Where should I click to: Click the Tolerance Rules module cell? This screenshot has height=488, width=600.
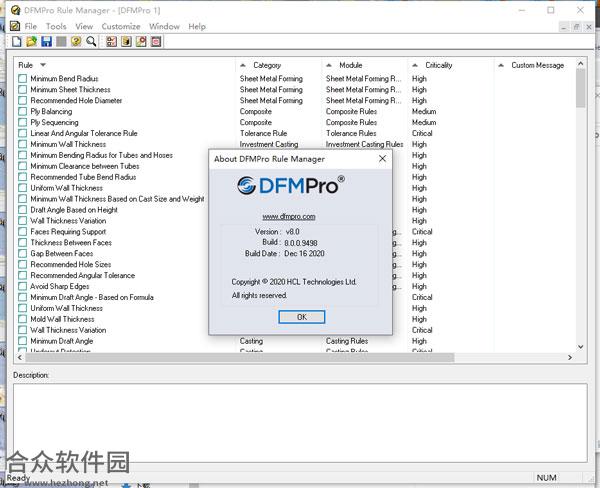[351, 133]
